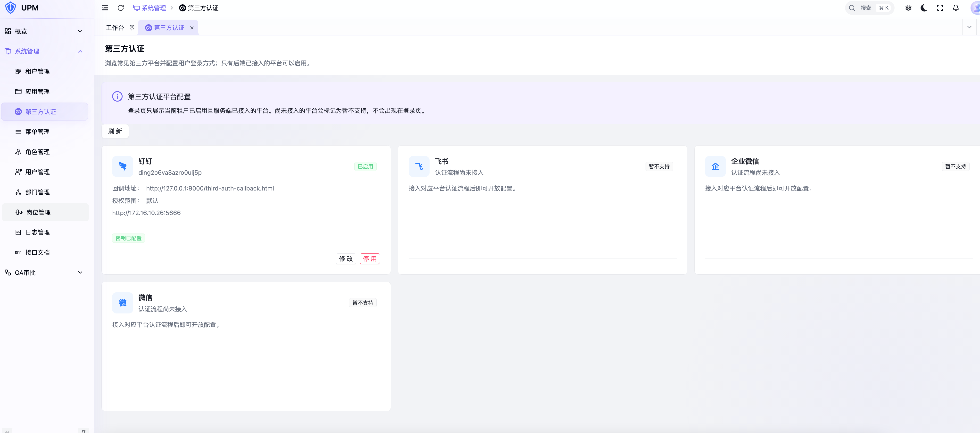Open 用户管理 in the sidebar
980x433 pixels.
45,172
